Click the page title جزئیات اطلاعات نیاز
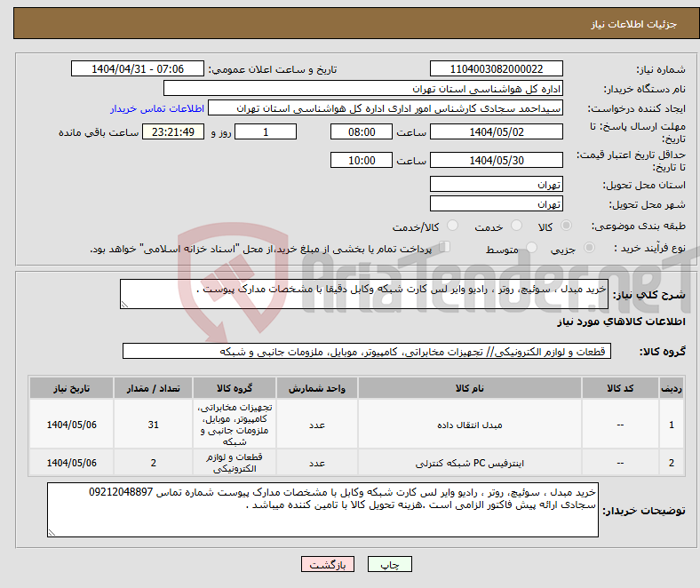This screenshot has height=588, width=700. click(634, 24)
